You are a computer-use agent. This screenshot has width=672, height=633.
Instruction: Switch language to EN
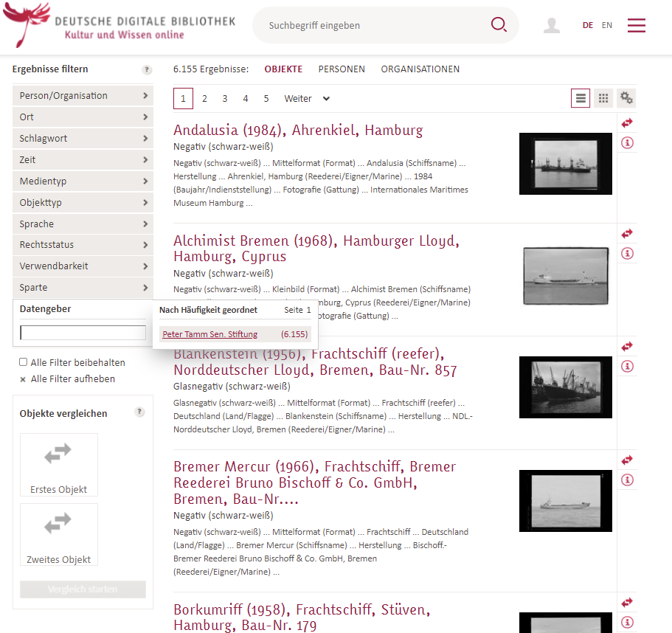(606, 25)
